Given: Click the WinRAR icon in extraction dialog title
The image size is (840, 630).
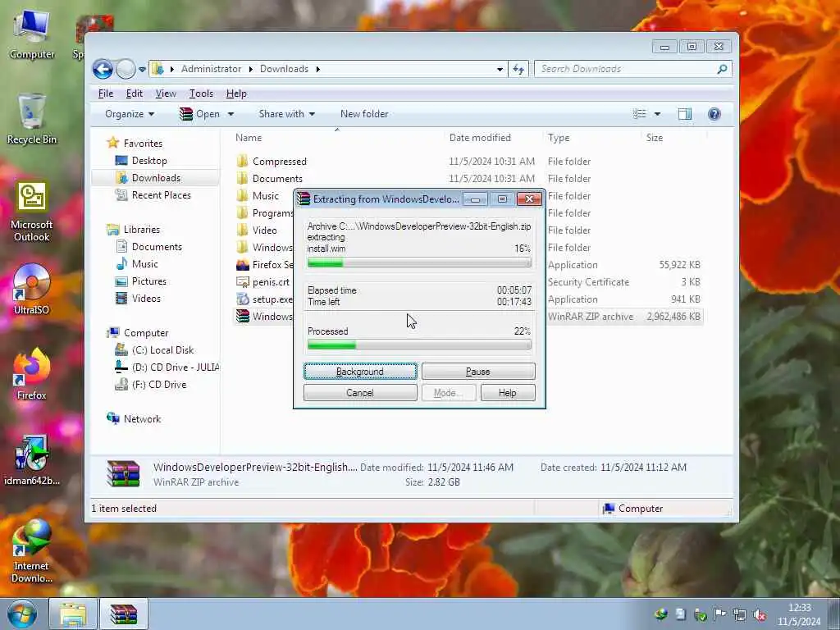Looking at the screenshot, I should point(304,199).
